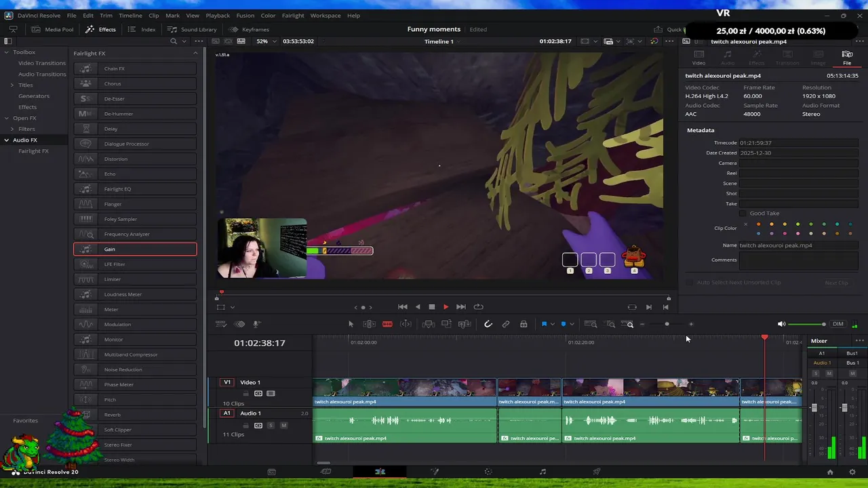
Task: Toggle the Effects panel button
Action: click(100, 29)
